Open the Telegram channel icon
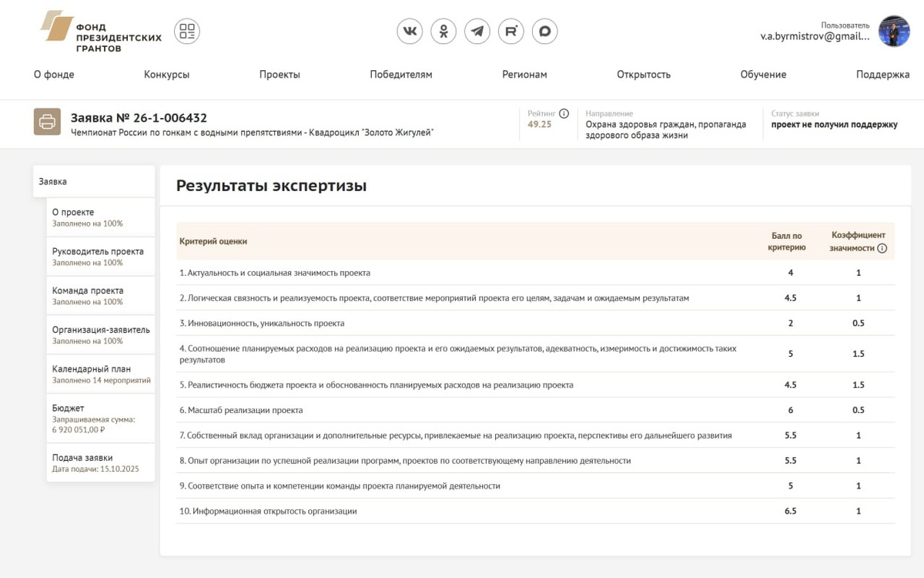Screen dimensions: 924x578 pyautogui.click(x=477, y=32)
